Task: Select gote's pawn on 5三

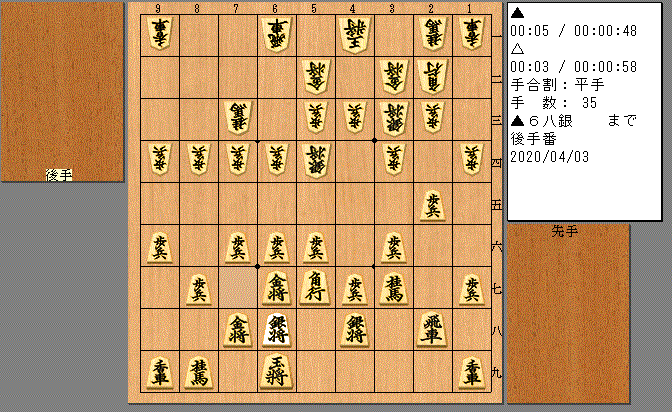Action: (315, 117)
